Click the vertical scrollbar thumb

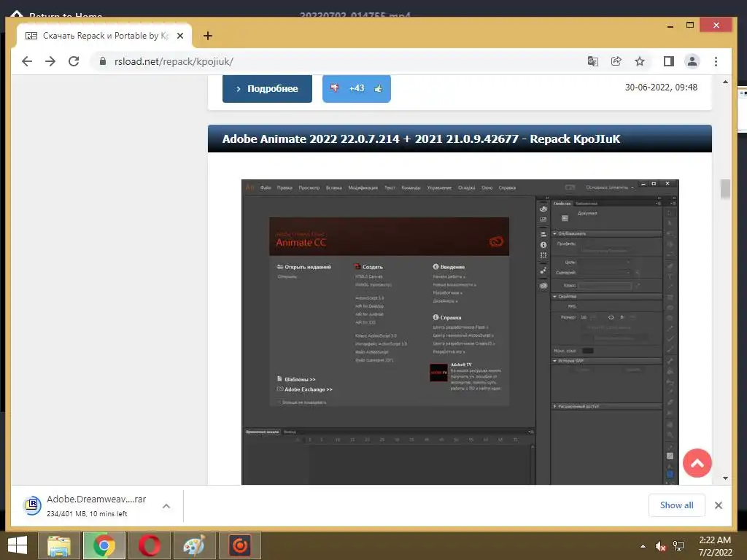[x=725, y=189]
